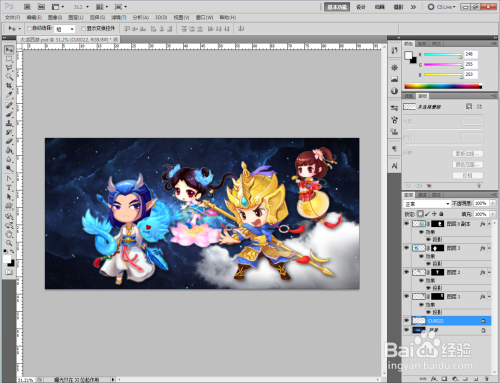Select the History Brush tool
Screen dimensions: 500x383
9,132
